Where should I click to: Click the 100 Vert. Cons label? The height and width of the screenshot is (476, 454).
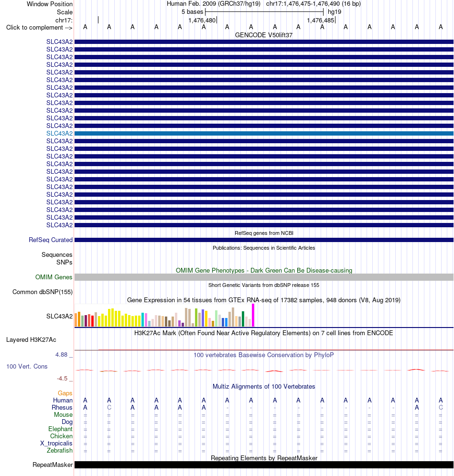coord(27,366)
